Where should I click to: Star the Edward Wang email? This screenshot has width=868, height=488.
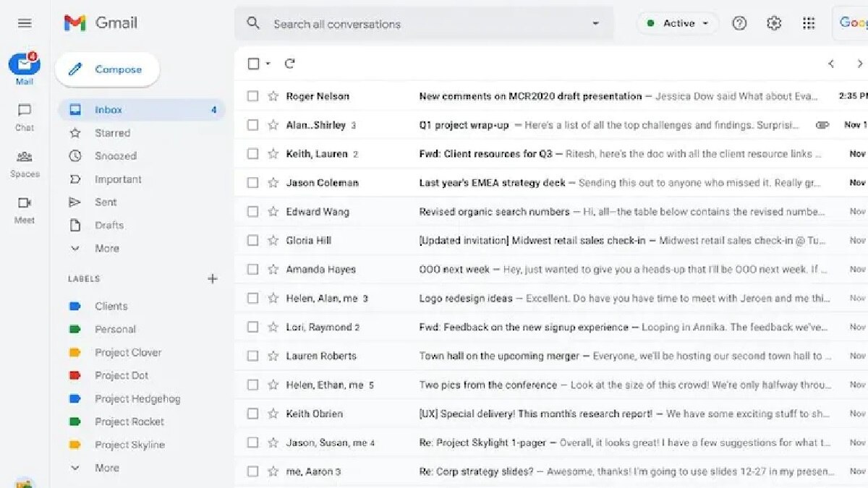[x=273, y=211]
